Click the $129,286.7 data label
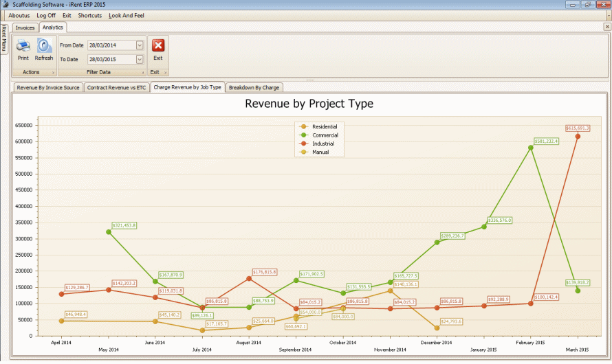 pos(77,288)
